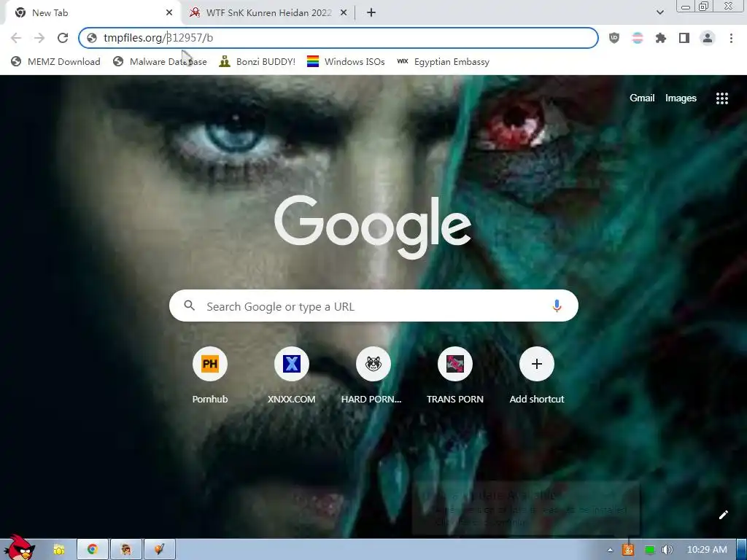Image resolution: width=747 pixels, height=560 pixels.
Task: Open the volume speaker tray icon
Action: tap(667, 550)
